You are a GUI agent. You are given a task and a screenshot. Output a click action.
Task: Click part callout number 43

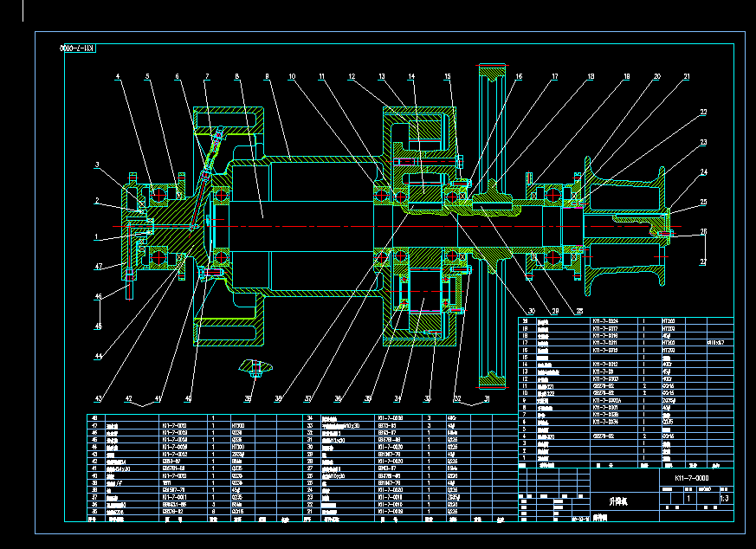point(99,398)
